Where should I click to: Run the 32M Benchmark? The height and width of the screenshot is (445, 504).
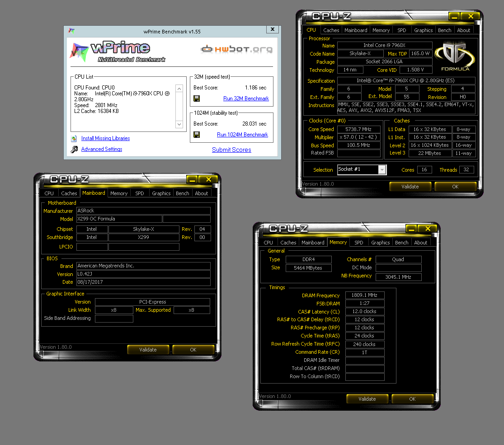[246, 98]
